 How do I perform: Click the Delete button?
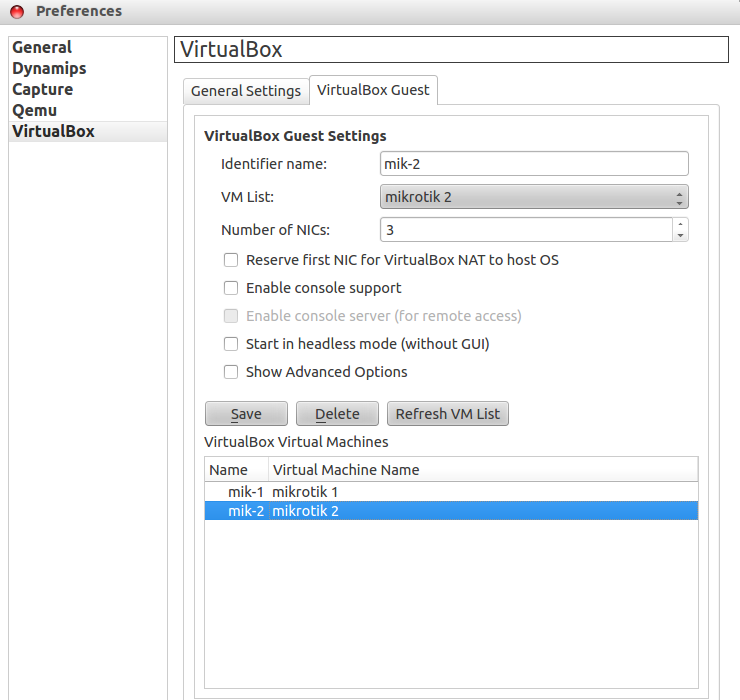[x=337, y=414]
